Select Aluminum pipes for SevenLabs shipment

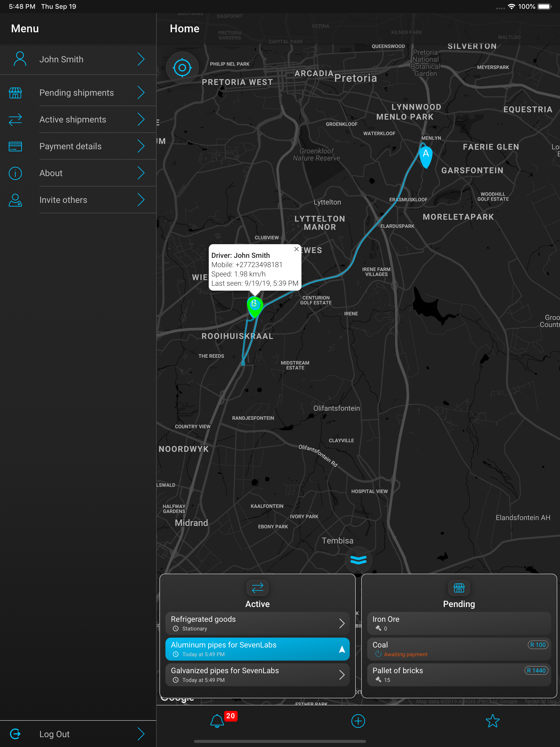coord(257,649)
